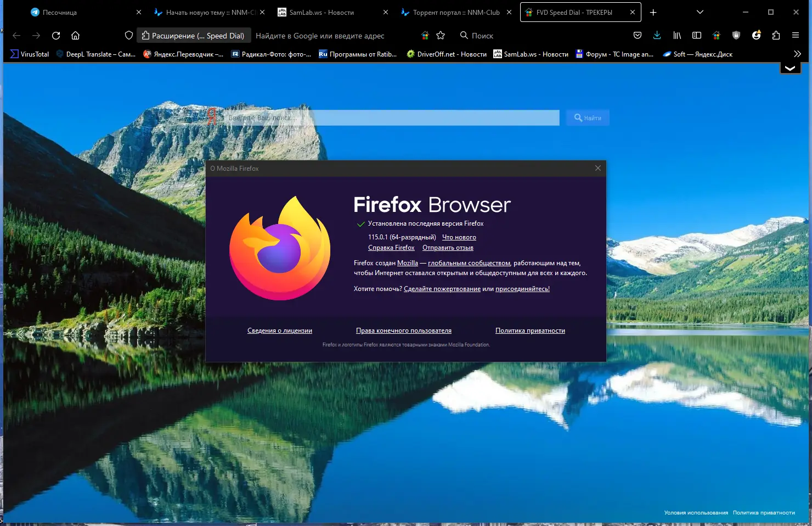Close the SamLab.ws - Новости tab
The width and height of the screenshot is (812, 526).
386,12
